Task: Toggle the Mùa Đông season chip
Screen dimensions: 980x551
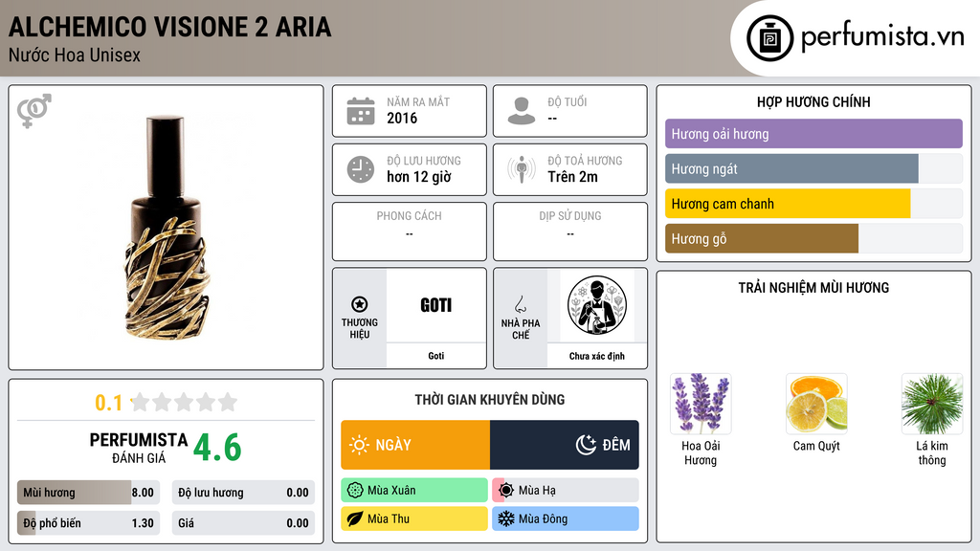Action: (566, 518)
